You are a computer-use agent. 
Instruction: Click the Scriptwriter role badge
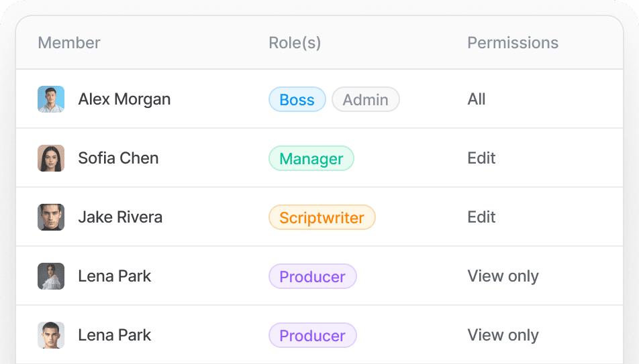(x=322, y=217)
